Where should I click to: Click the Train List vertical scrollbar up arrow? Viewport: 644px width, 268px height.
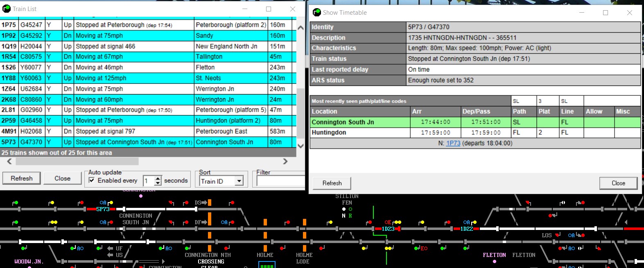click(301, 28)
